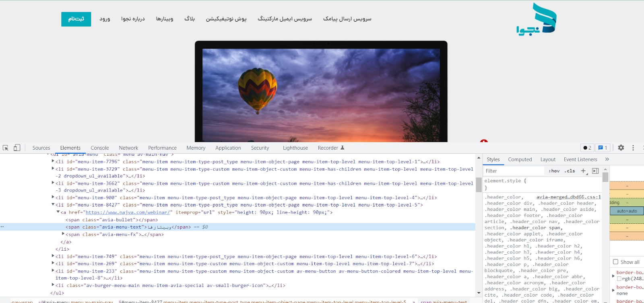Toggle the computed styles sidebar icon
The width and height of the screenshot is (644, 303).
[x=595, y=171]
